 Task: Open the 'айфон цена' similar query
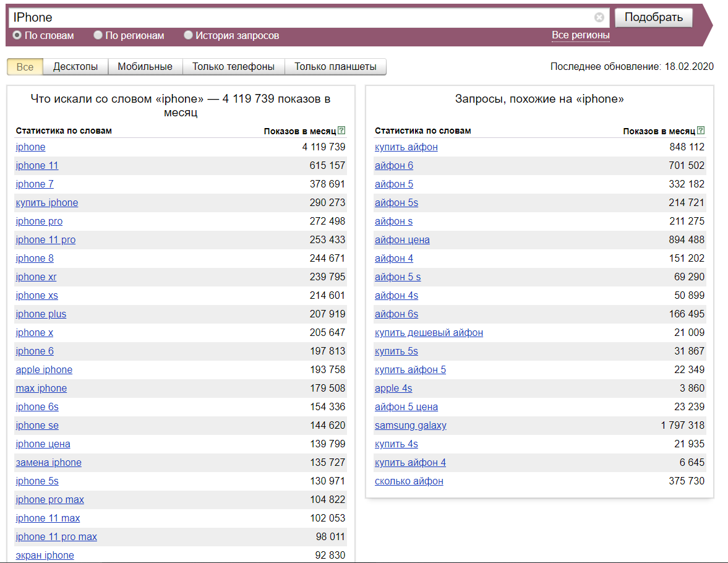[402, 239]
